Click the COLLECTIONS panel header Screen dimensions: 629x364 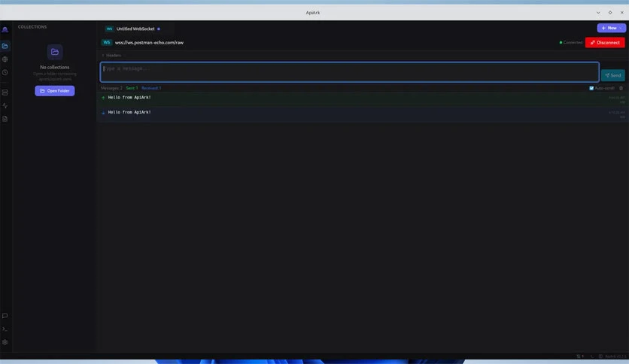click(32, 27)
